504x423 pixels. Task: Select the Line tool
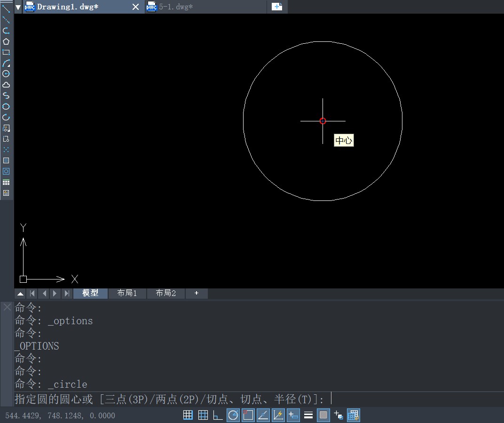(6, 8)
